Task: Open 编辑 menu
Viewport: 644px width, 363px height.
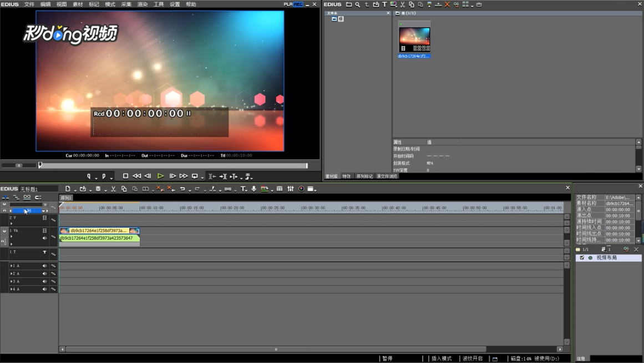Action: click(x=45, y=4)
